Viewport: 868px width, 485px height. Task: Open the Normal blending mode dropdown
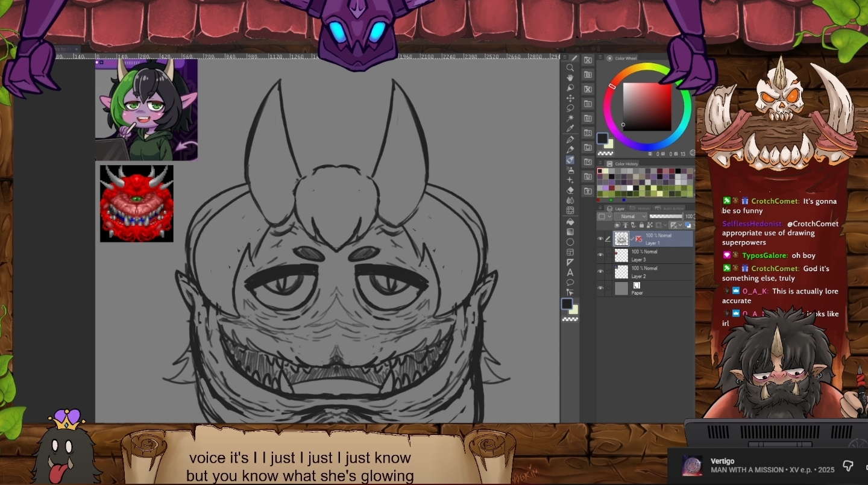(631, 216)
